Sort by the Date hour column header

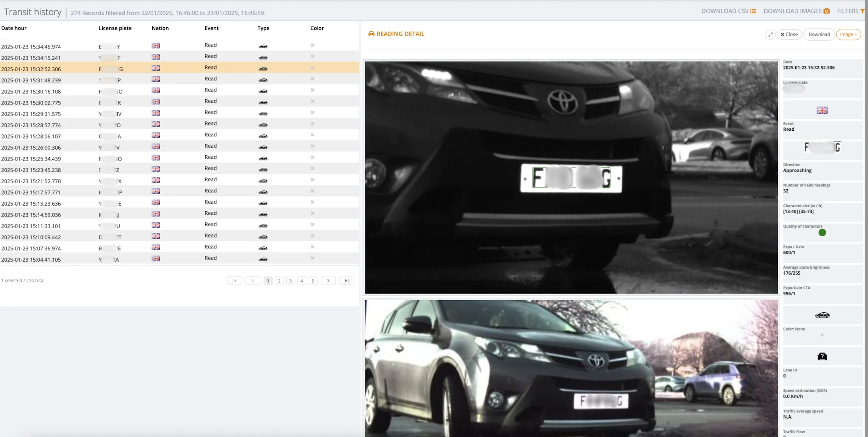pos(14,28)
